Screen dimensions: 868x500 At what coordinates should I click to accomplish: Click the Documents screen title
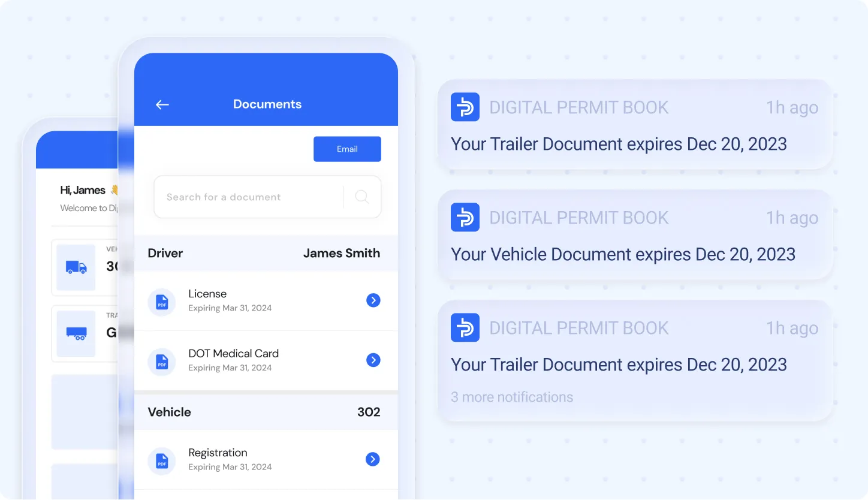click(x=267, y=104)
